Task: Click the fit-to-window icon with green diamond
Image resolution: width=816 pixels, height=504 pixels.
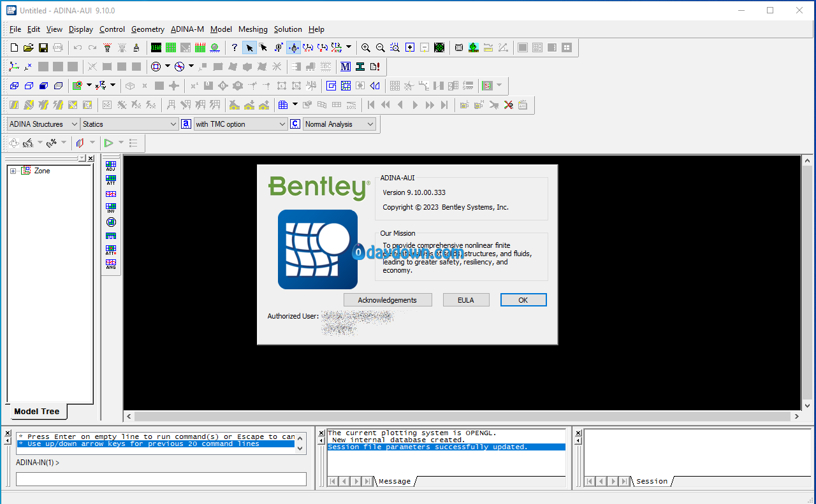Action: [439, 48]
